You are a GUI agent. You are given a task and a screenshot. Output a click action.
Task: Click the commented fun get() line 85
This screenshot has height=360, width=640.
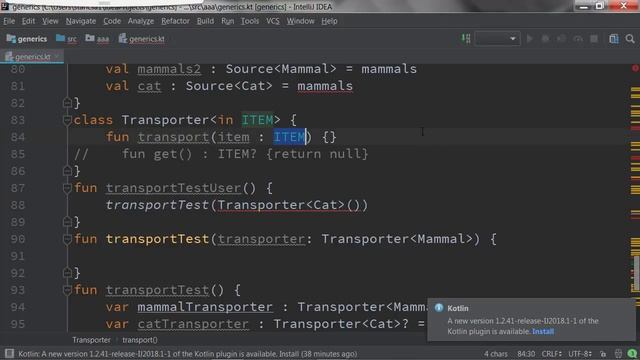pyautogui.click(x=221, y=154)
